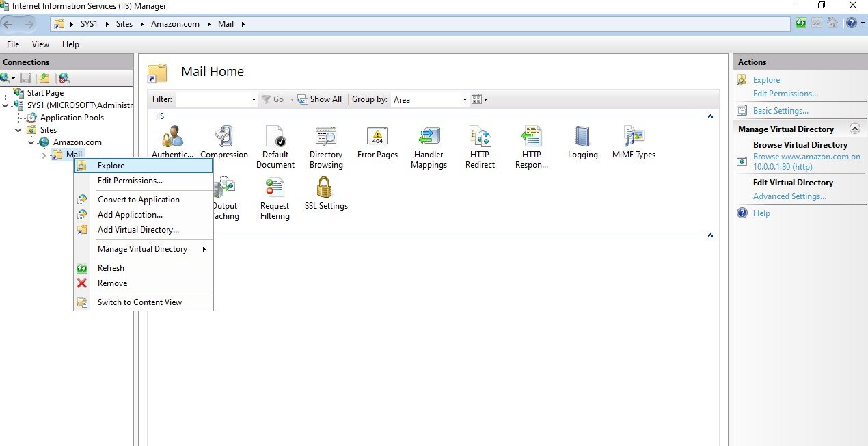This screenshot has height=446, width=868.
Task: Select Add Application in context menu
Action: coord(144,215)
